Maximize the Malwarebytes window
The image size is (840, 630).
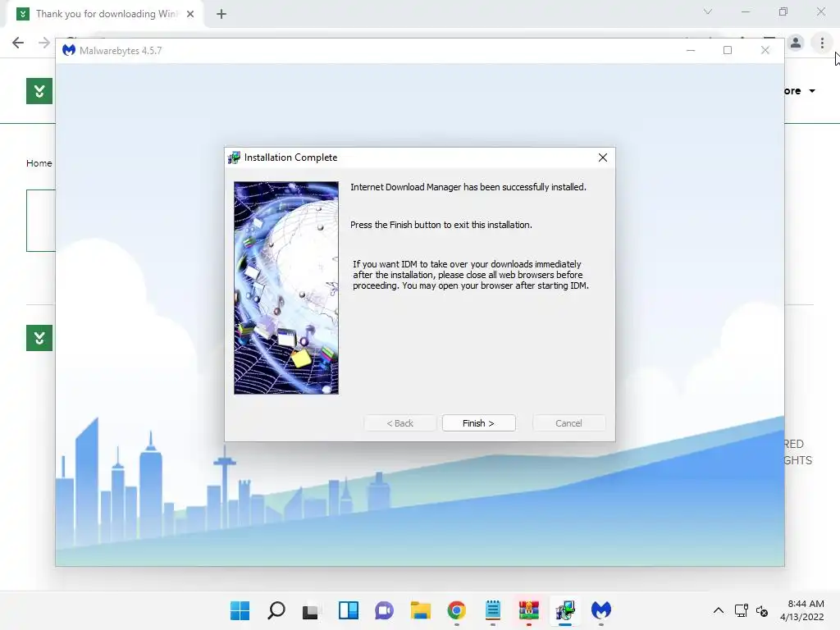[728, 50]
